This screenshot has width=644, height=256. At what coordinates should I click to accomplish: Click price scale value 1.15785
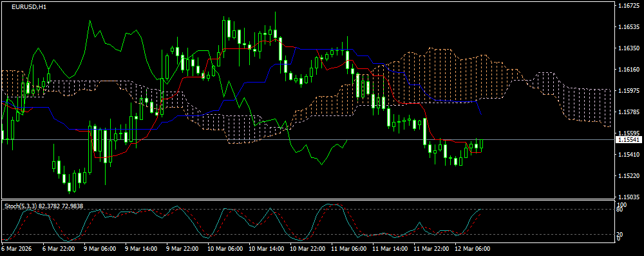click(629, 112)
